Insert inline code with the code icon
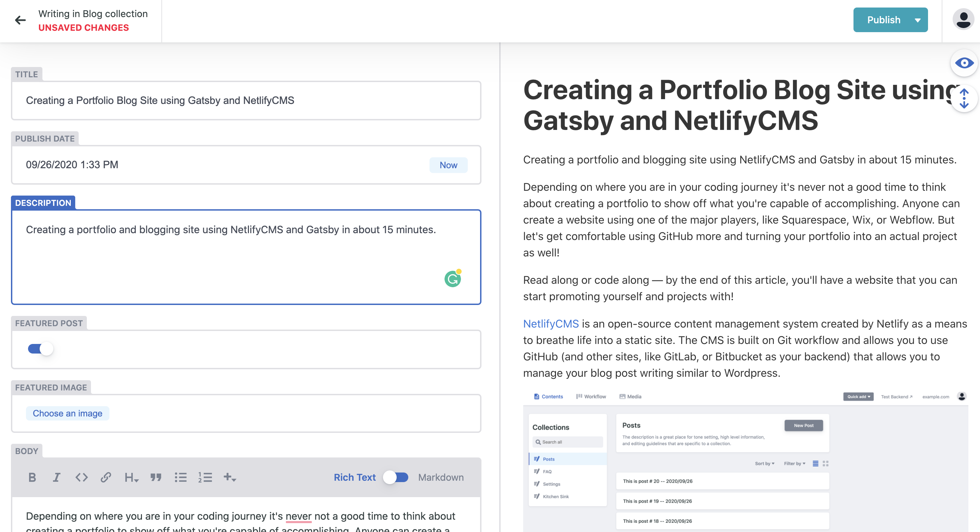 81,477
